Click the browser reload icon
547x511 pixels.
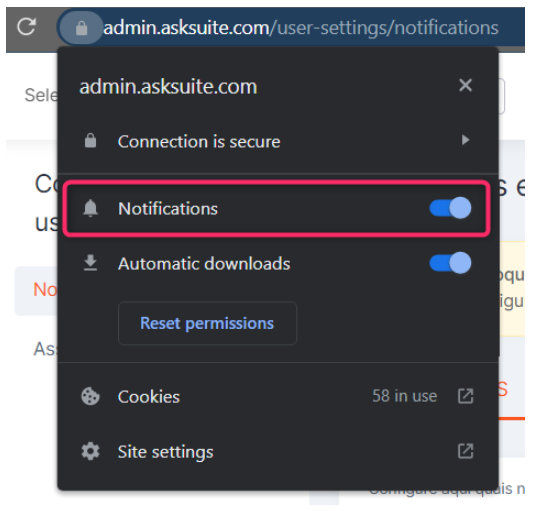27,27
